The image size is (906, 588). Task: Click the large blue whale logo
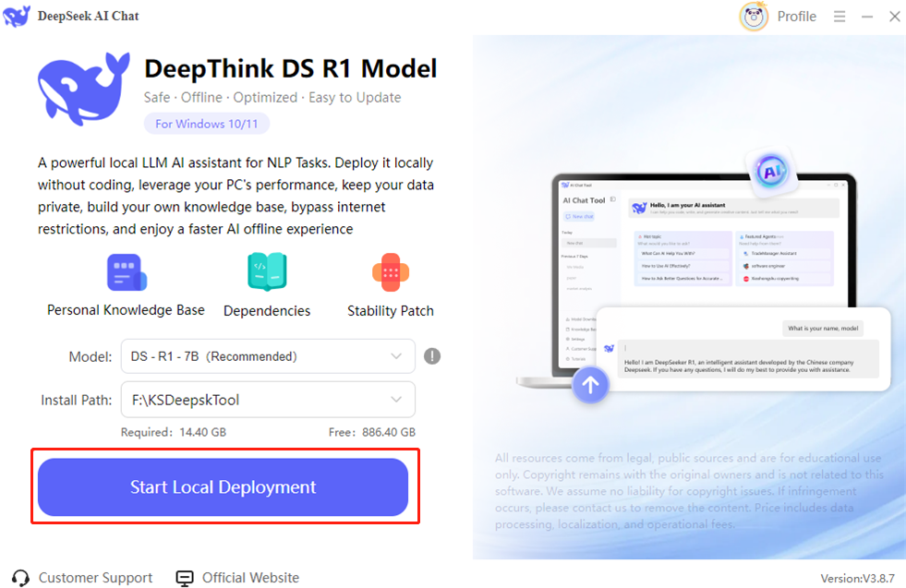click(84, 89)
